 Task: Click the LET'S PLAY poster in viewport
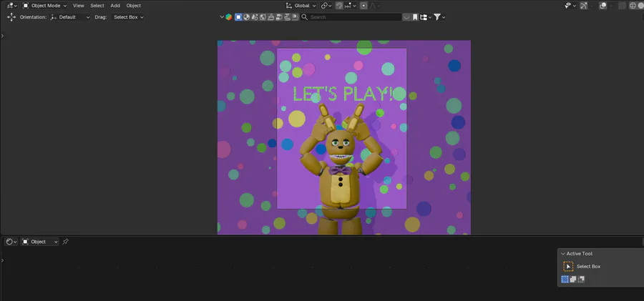point(342,129)
